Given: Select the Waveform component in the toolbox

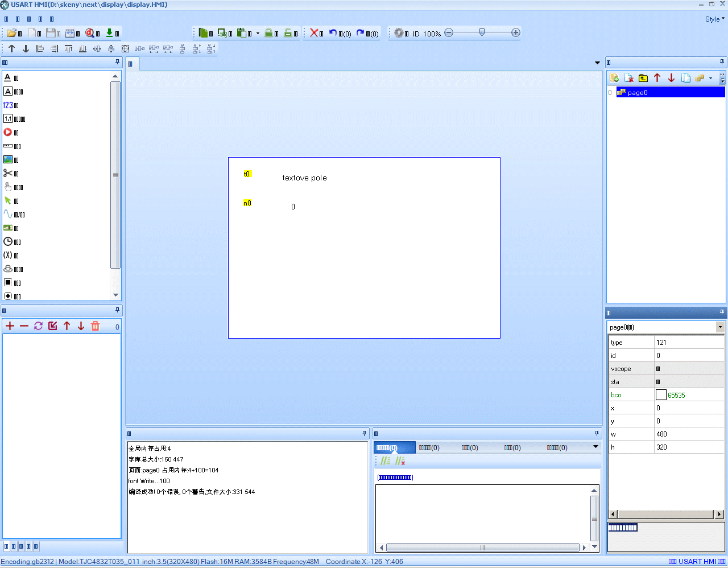Looking at the screenshot, I should click(14, 215).
